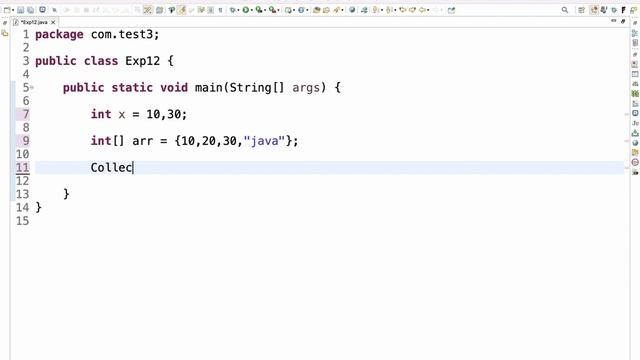Viewport: 640px width, 360px height.
Task: Click the Open Perspective icon
Action: pyautogui.click(x=581, y=10)
